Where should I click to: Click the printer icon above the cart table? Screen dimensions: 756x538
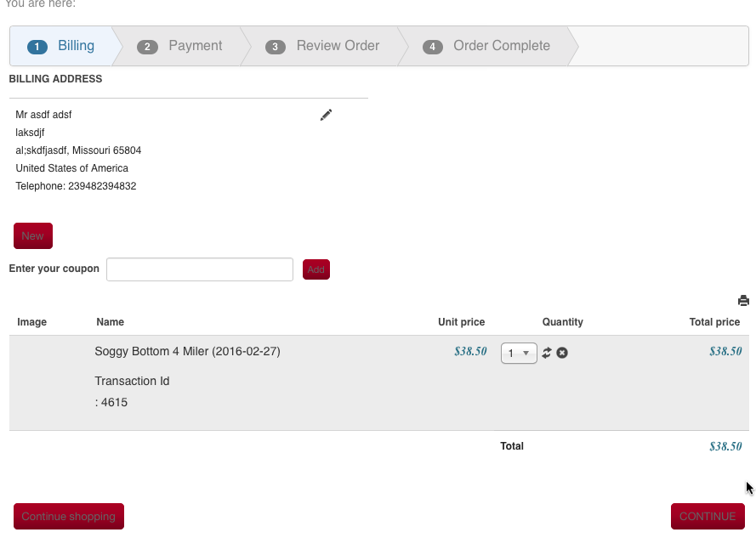[743, 300]
